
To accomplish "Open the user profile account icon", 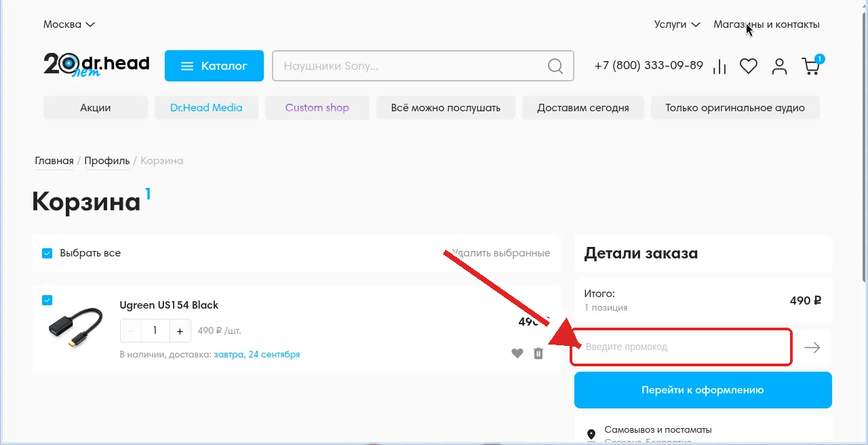I will [780, 66].
